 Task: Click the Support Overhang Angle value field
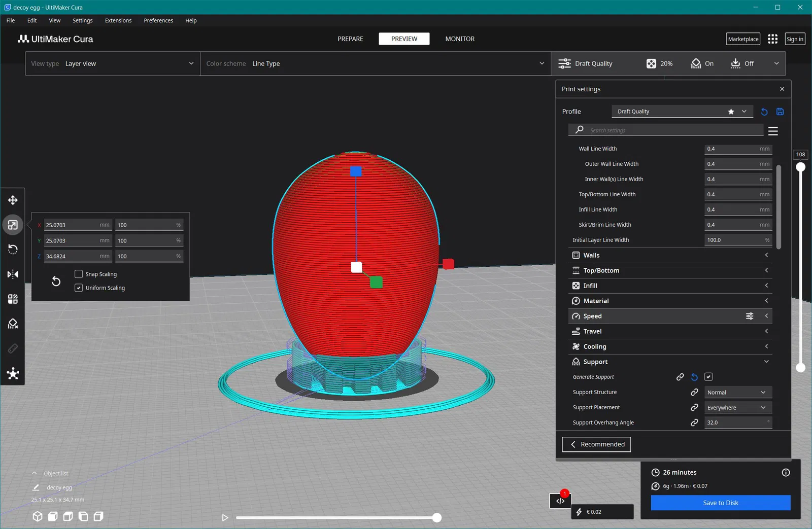tap(738, 422)
